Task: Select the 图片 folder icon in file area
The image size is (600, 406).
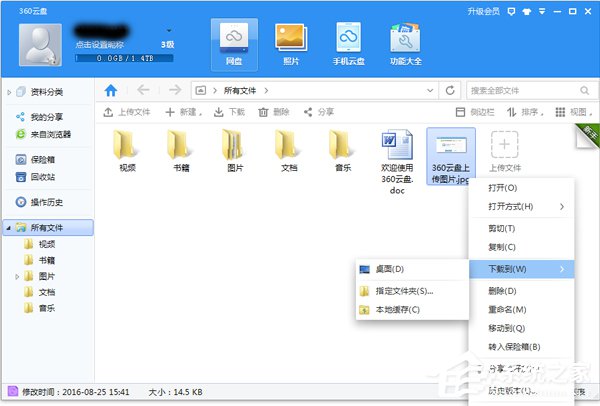Action: point(233,145)
